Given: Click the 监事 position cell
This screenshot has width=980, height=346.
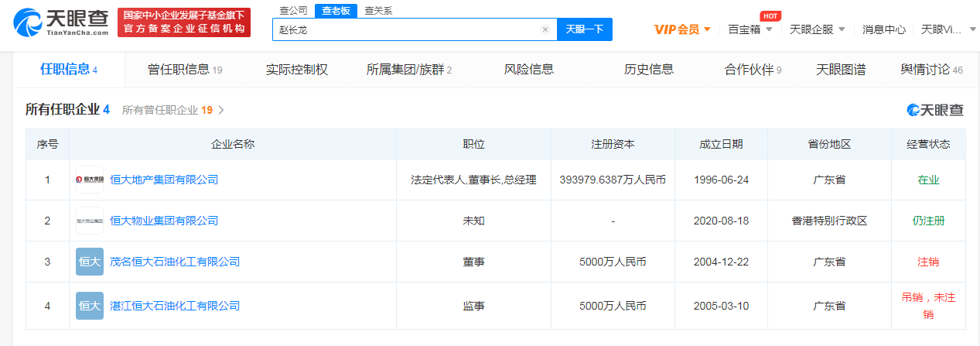Looking at the screenshot, I should 473,306.
